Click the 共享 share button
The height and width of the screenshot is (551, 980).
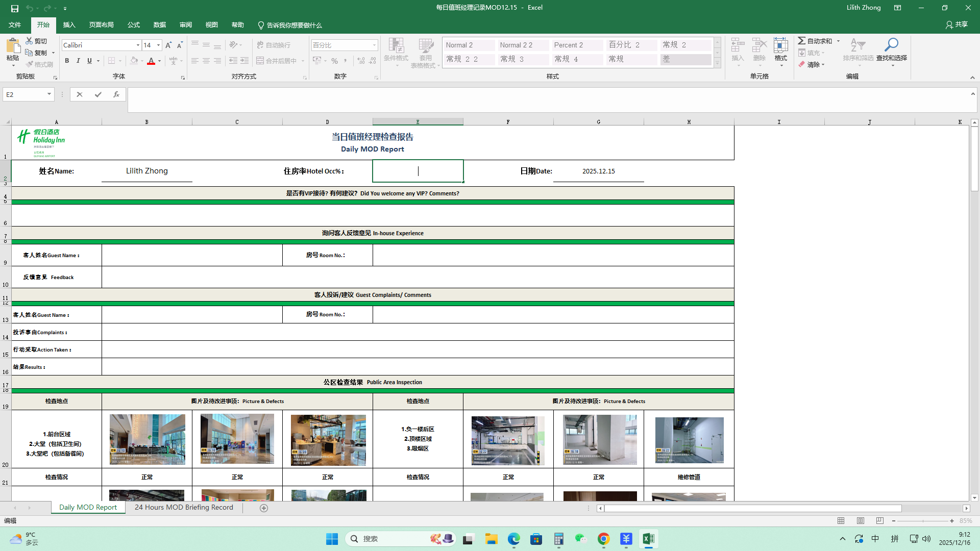tap(957, 24)
